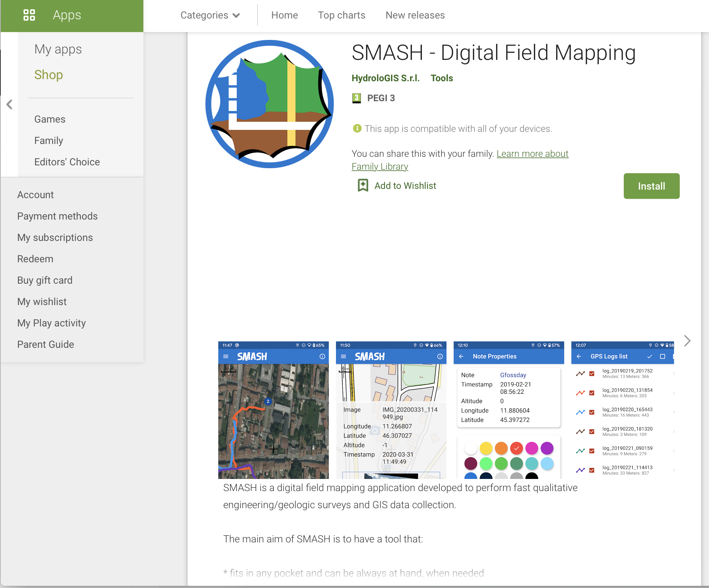709x588 pixels.
Task: Go to the Home tab
Action: (284, 15)
